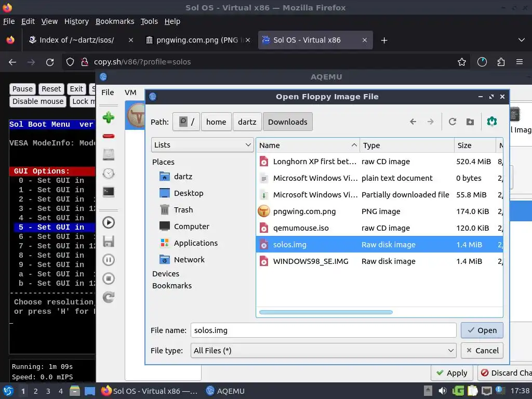Click the root drive path button

pyautogui.click(x=187, y=122)
